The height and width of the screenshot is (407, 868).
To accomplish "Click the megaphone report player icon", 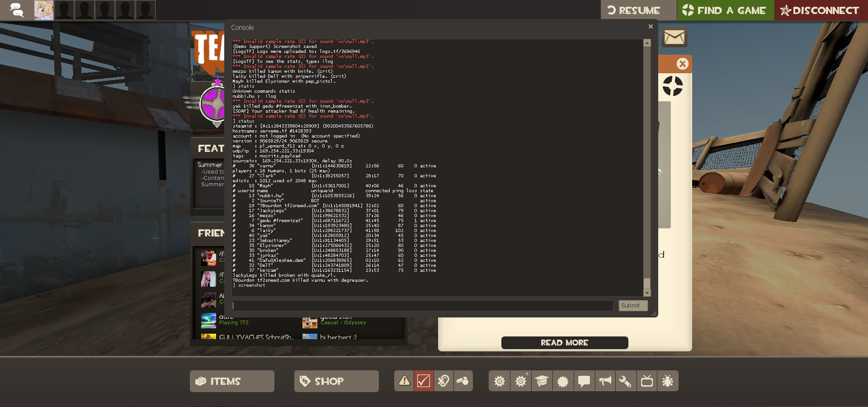I will pos(605,381).
